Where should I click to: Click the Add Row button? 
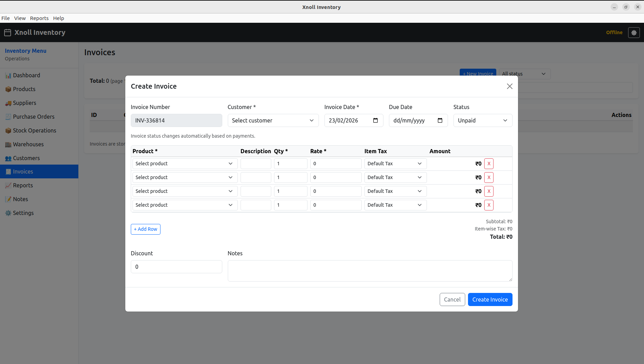[145, 229]
